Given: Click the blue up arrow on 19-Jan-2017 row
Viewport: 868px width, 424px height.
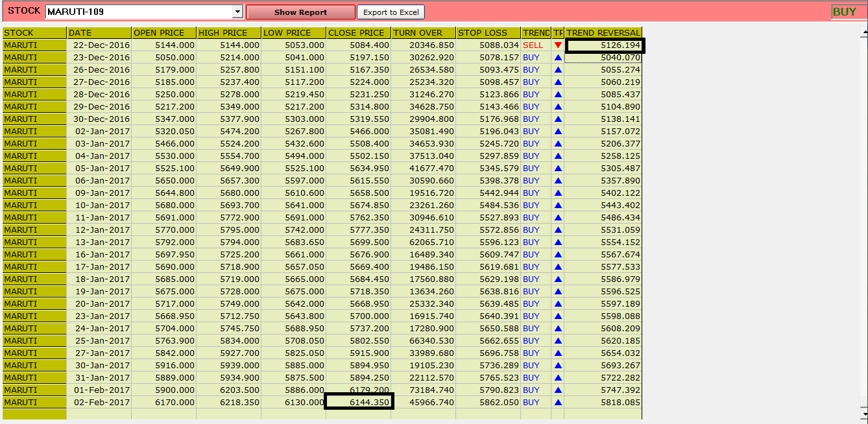Looking at the screenshot, I should pos(558,292).
